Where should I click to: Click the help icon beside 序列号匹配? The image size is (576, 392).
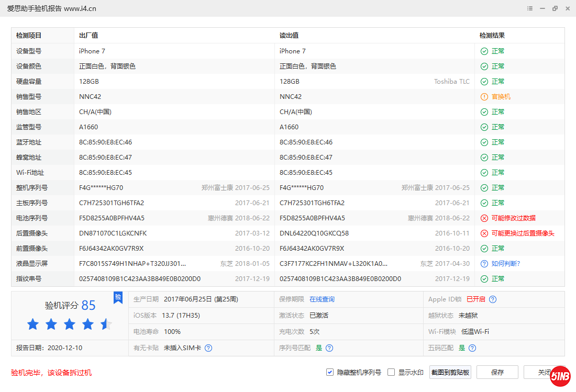pos(329,348)
